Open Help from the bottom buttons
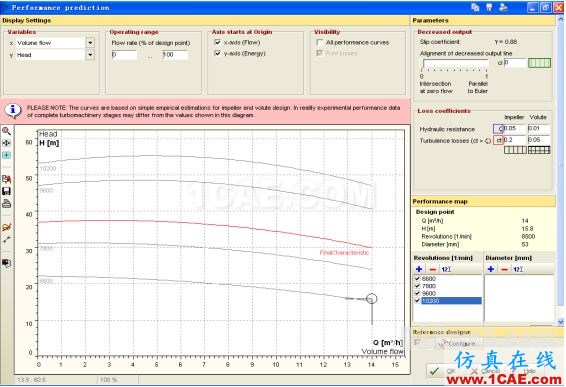Screen dimensions: 566x387 [524, 371]
